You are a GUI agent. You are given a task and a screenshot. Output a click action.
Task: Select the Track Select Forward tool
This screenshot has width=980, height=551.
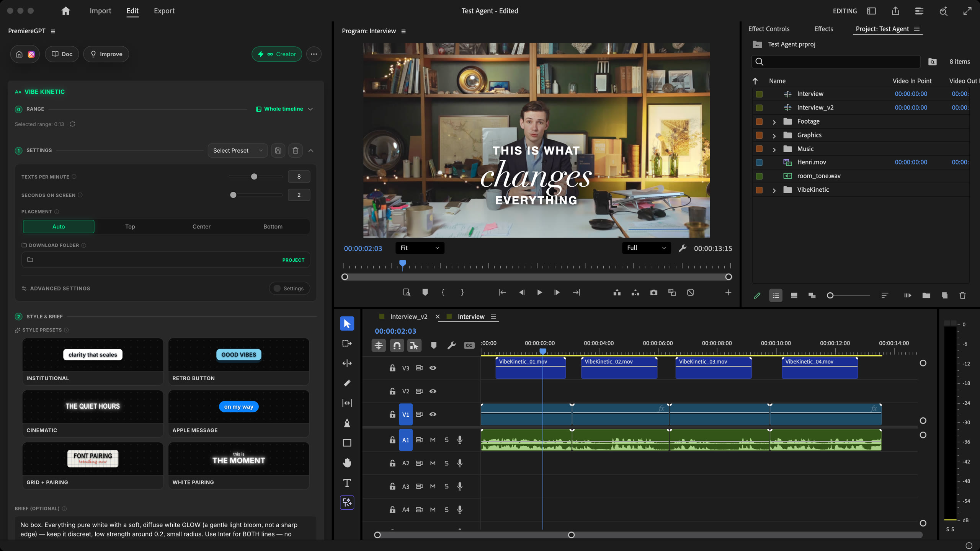pyautogui.click(x=347, y=343)
